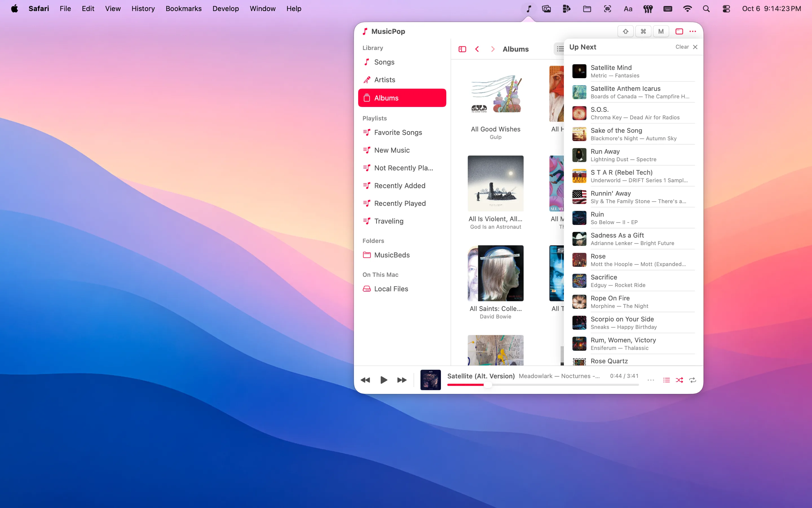This screenshot has width=812, height=508.
Task: Go forward with the right chevron
Action: tap(493, 49)
